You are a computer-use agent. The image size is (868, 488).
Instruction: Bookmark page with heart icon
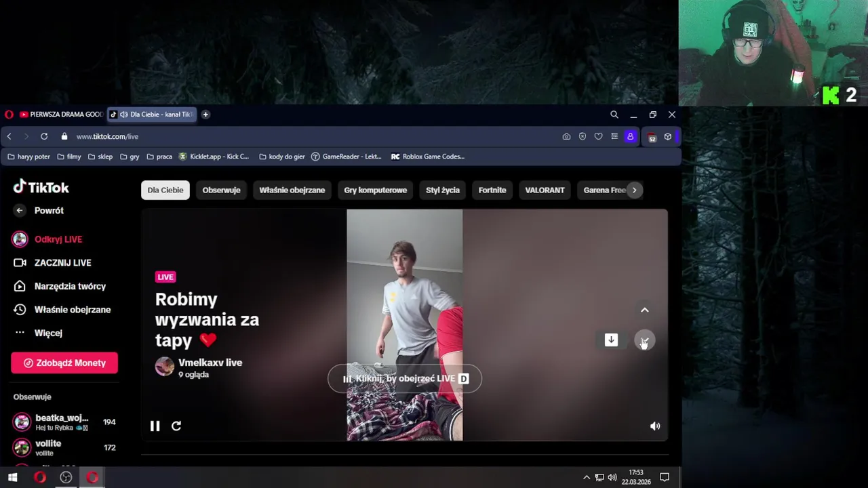(598, 136)
